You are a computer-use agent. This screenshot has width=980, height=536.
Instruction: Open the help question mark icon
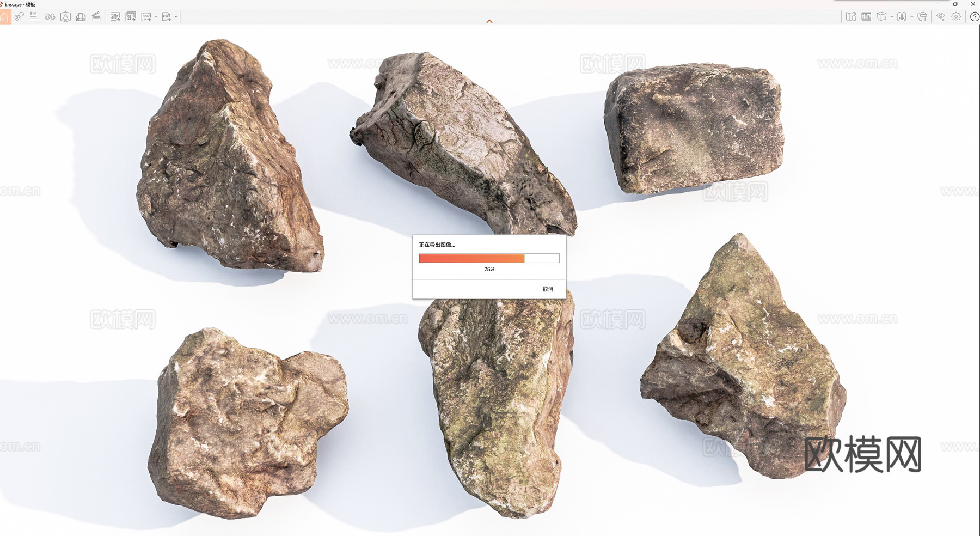coord(975,17)
